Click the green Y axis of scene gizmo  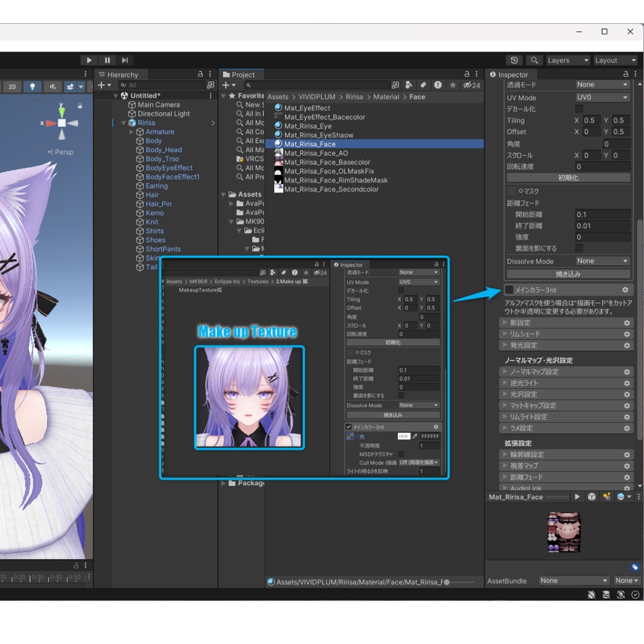(x=62, y=111)
